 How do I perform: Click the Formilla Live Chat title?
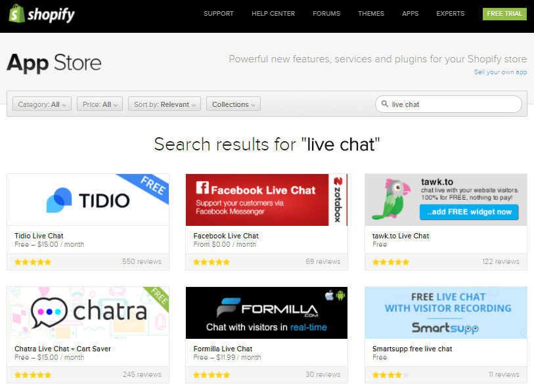coord(223,349)
